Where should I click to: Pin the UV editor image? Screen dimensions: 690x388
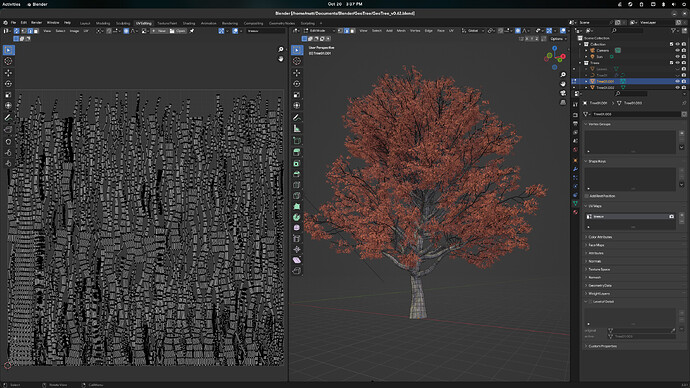[x=192, y=31]
